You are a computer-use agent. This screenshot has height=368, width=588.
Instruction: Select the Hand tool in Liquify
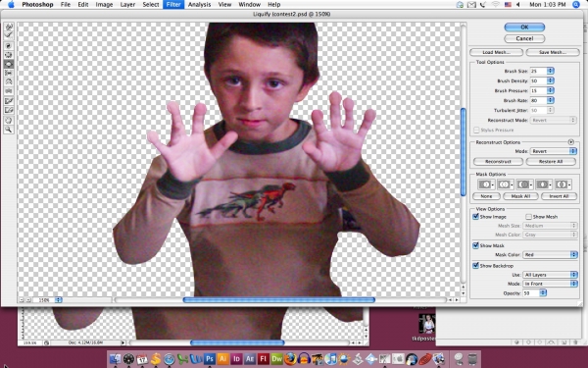pyautogui.click(x=9, y=121)
